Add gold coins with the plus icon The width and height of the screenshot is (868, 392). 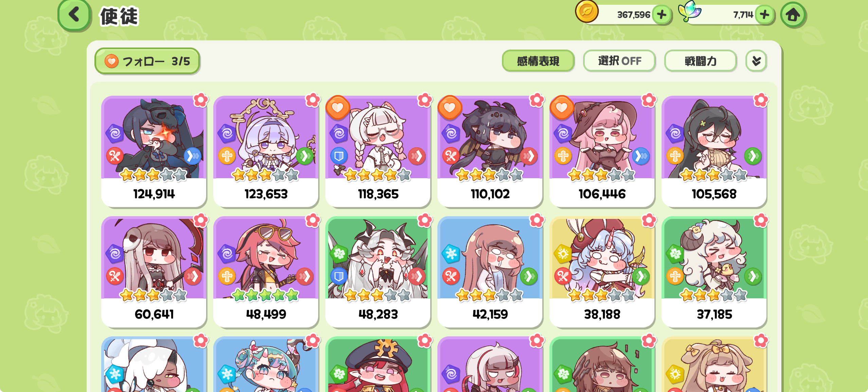pyautogui.click(x=662, y=15)
